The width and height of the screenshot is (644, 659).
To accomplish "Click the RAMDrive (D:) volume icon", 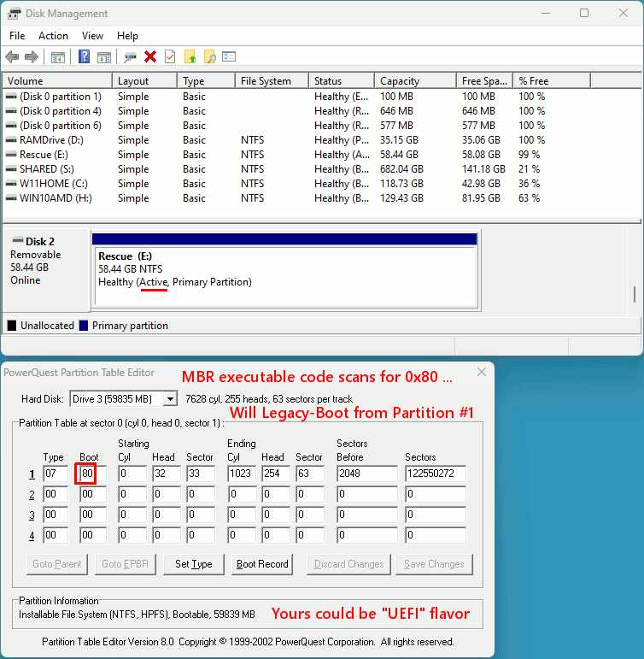I will pyautogui.click(x=11, y=140).
